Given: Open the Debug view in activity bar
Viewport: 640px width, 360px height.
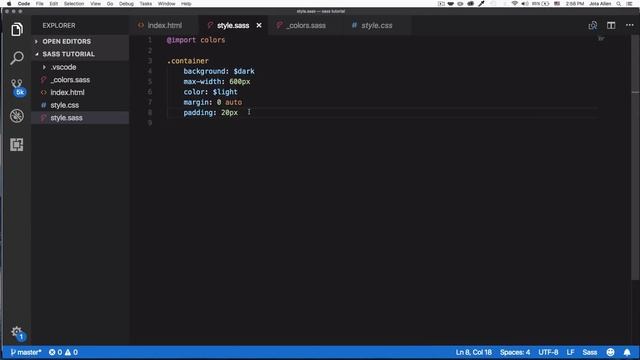Looking at the screenshot, I should click(x=17, y=116).
